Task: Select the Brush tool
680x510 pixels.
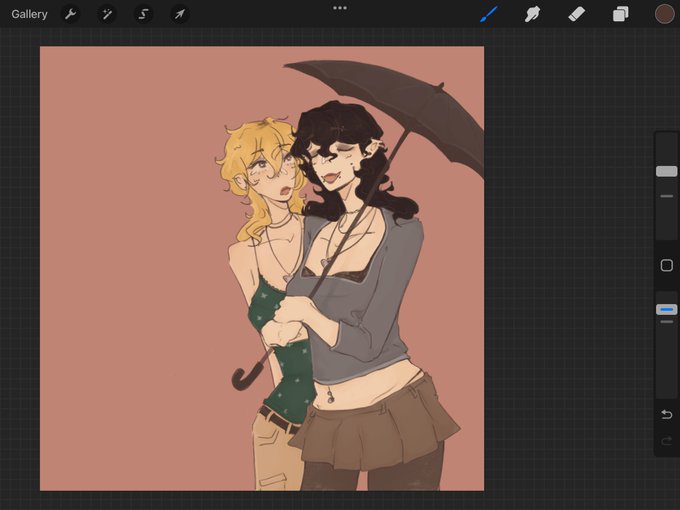Action: coord(489,14)
